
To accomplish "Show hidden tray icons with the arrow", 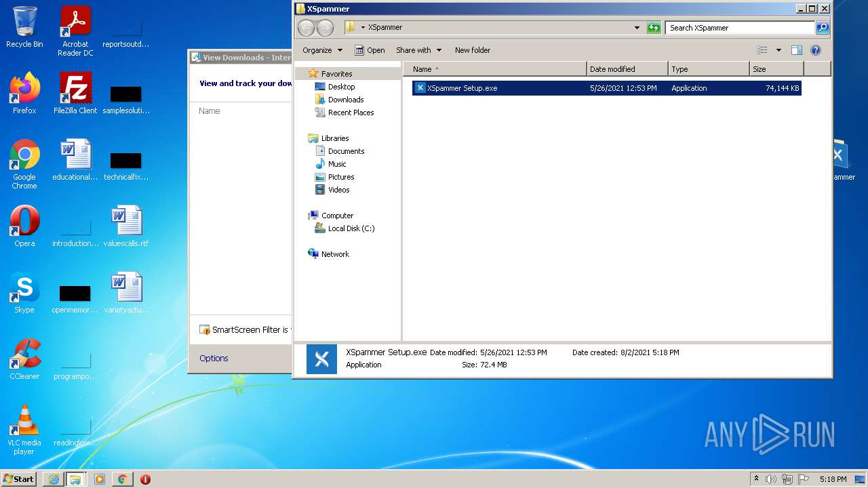I will (x=757, y=479).
